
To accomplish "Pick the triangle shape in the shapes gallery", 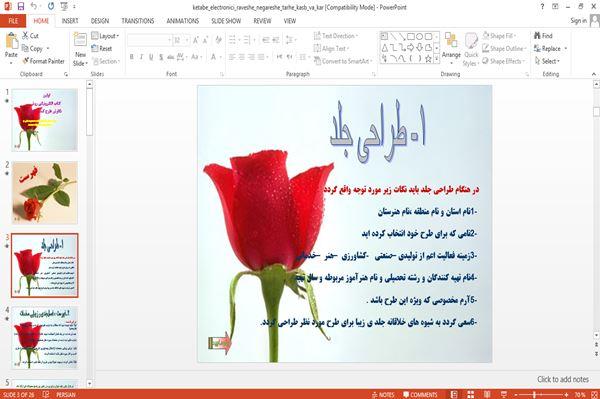I will point(385,47).
